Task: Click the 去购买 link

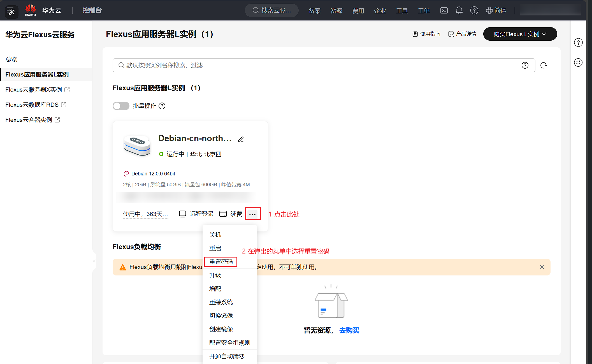Action: (349, 330)
